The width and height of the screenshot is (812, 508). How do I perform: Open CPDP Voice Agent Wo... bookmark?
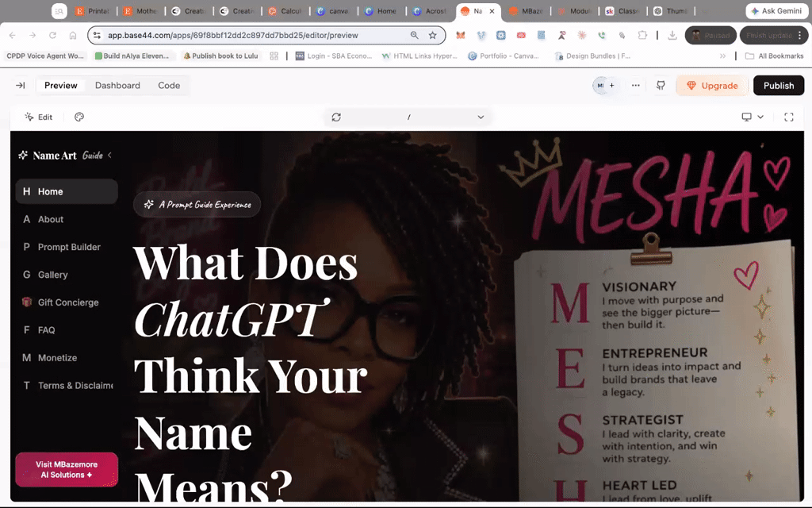tap(45, 56)
